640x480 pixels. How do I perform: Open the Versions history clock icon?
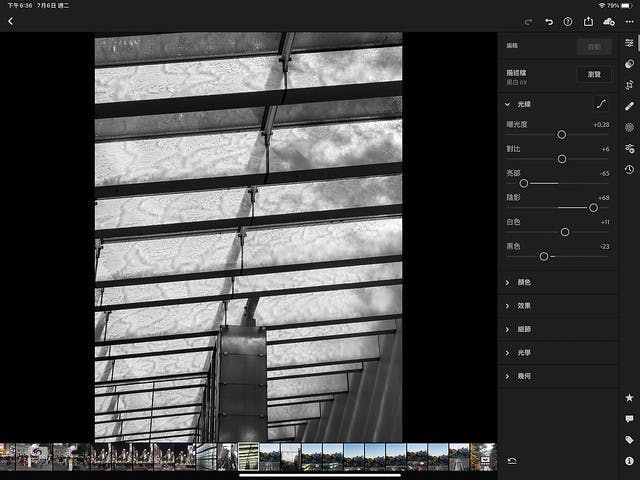(629, 169)
